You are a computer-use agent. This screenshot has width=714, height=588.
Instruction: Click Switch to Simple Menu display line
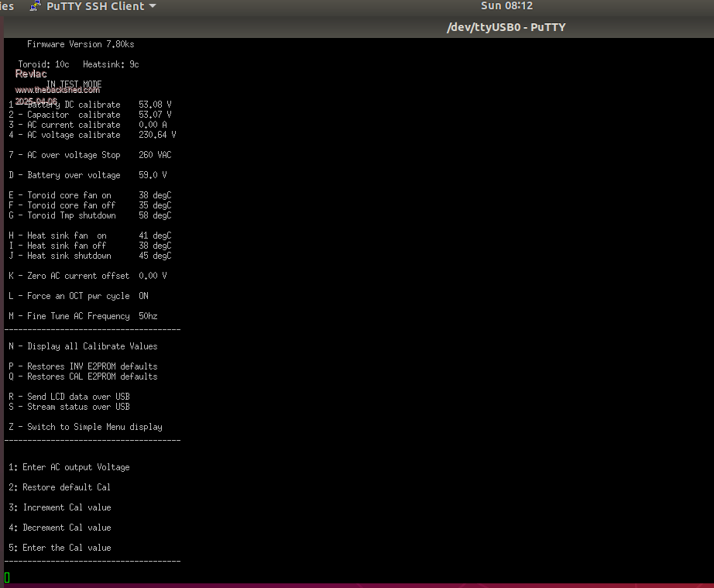point(85,427)
